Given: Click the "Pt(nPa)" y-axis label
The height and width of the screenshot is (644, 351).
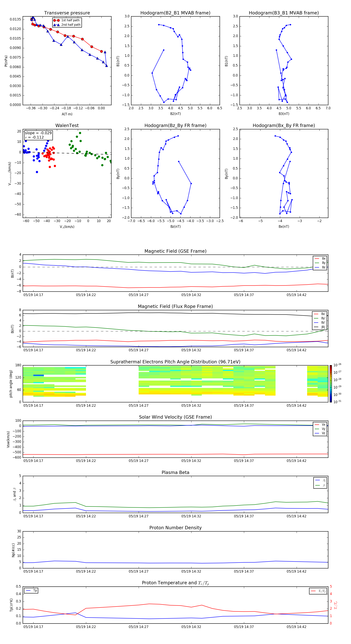Looking at the screenshot, I should point(6,61).
